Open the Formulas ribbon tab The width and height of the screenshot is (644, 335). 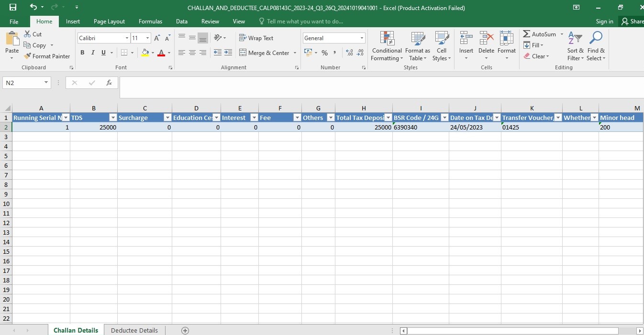pos(150,22)
